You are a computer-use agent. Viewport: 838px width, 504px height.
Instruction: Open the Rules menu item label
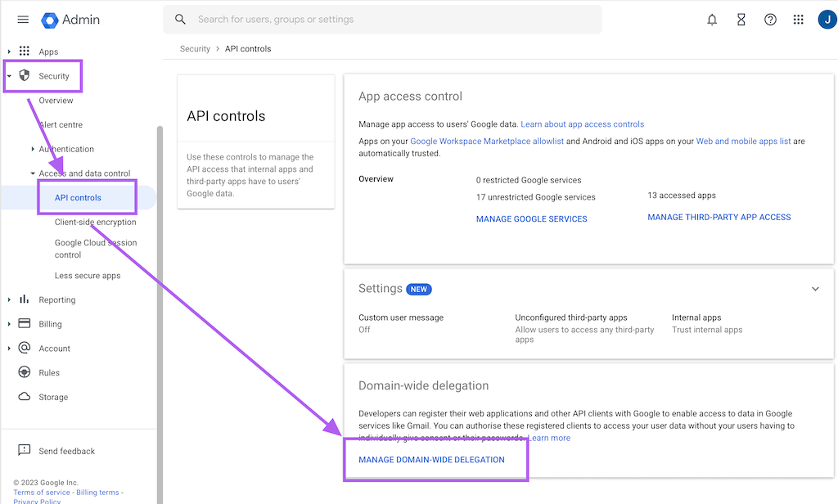pyautogui.click(x=49, y=372)
